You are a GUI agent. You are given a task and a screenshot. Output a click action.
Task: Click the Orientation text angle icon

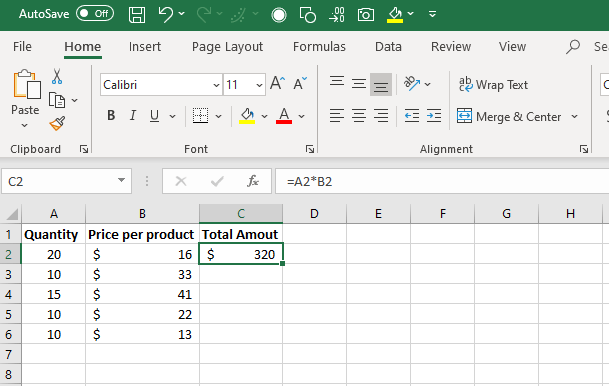(412, 83)
